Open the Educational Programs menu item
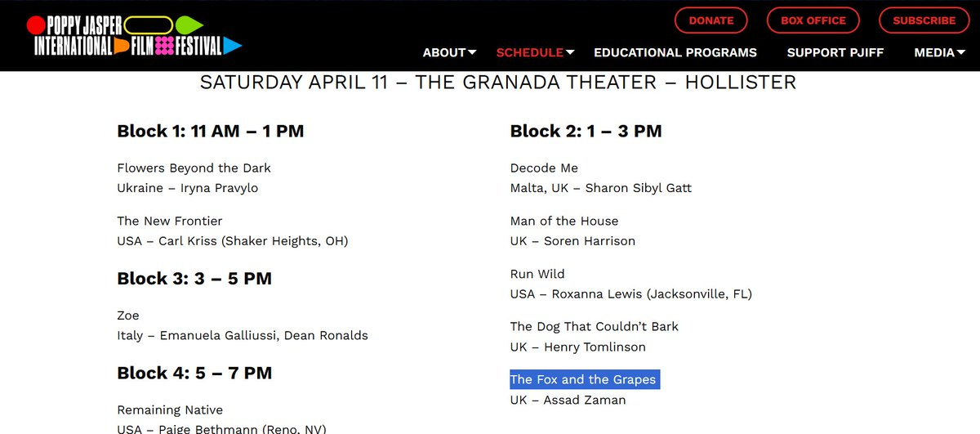Image resolution: width=980 pixels, height=434 pixels. [675, 52]
